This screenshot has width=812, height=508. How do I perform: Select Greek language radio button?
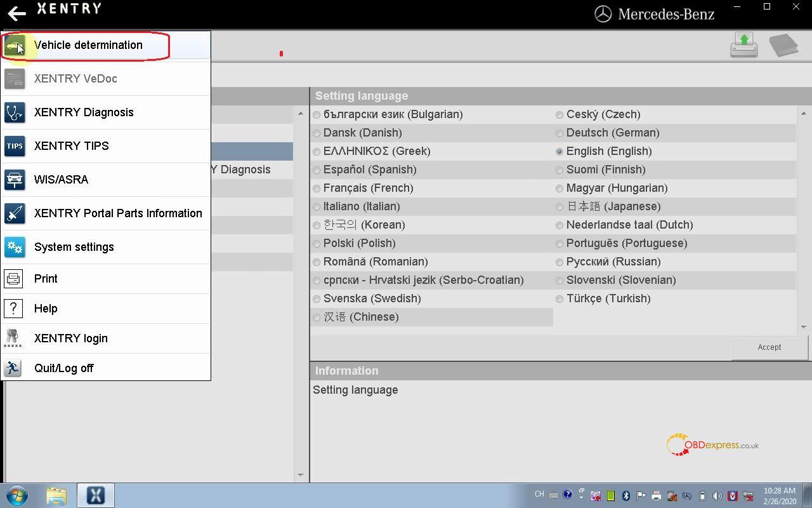pos(317,152)
